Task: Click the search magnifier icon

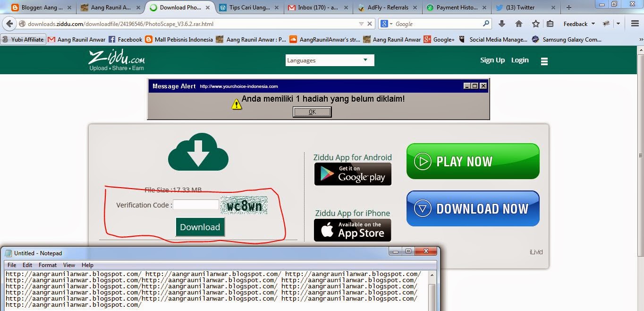Action: coord(486,24)
